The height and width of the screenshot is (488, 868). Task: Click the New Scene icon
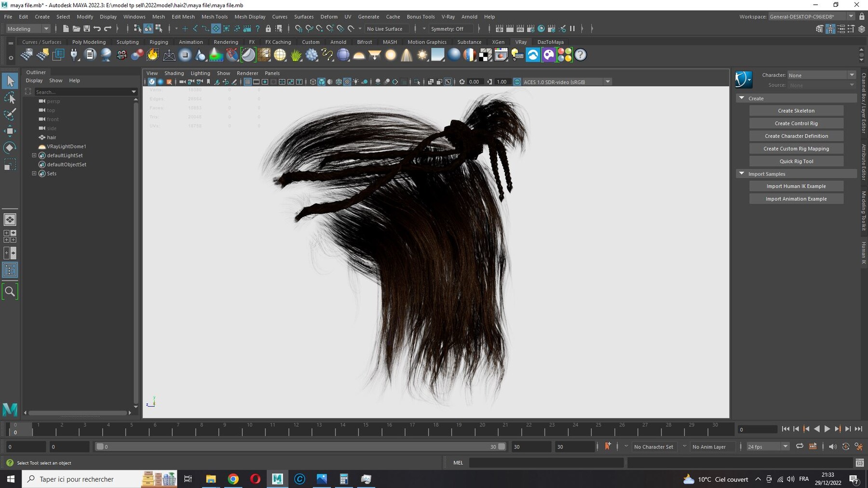click(x=66, y=29)
